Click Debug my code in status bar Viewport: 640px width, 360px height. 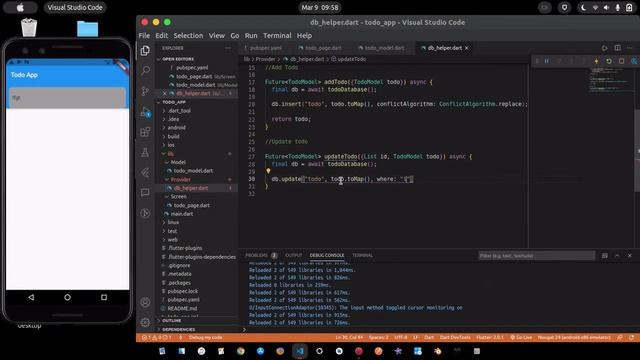click(206, 338)
